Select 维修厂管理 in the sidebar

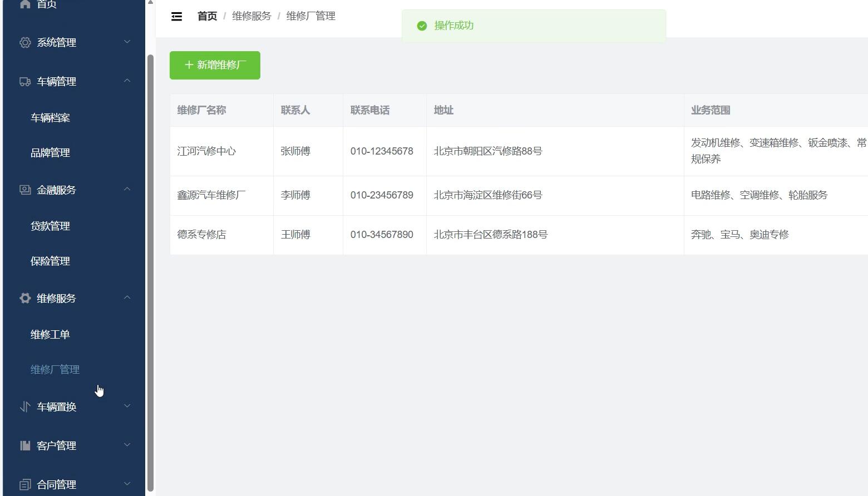point(55,370)
